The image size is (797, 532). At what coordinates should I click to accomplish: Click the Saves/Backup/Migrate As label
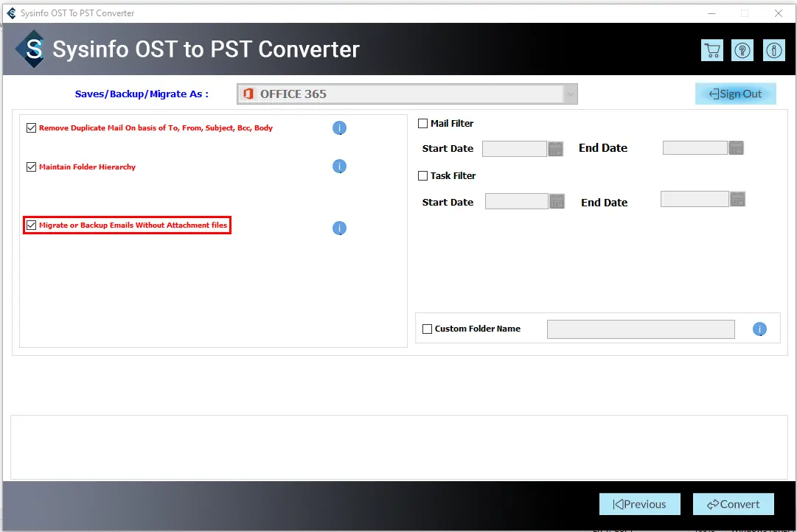click(x=142, y=94)
